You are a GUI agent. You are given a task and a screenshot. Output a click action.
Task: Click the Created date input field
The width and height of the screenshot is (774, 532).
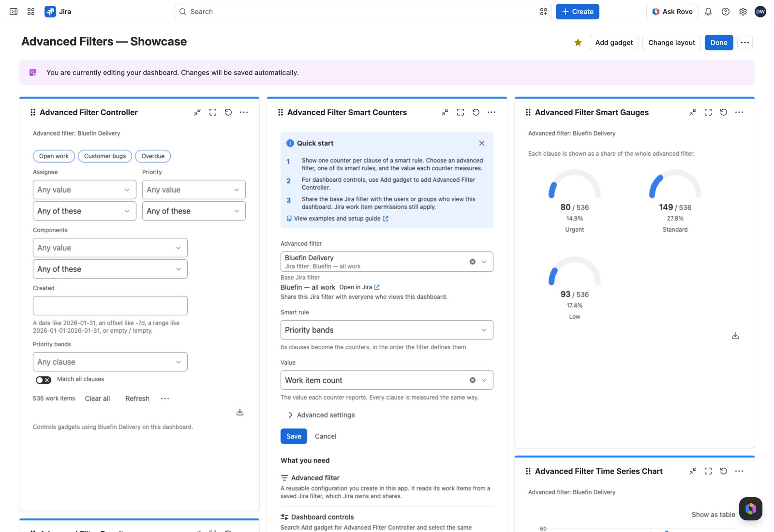point(110,306)
